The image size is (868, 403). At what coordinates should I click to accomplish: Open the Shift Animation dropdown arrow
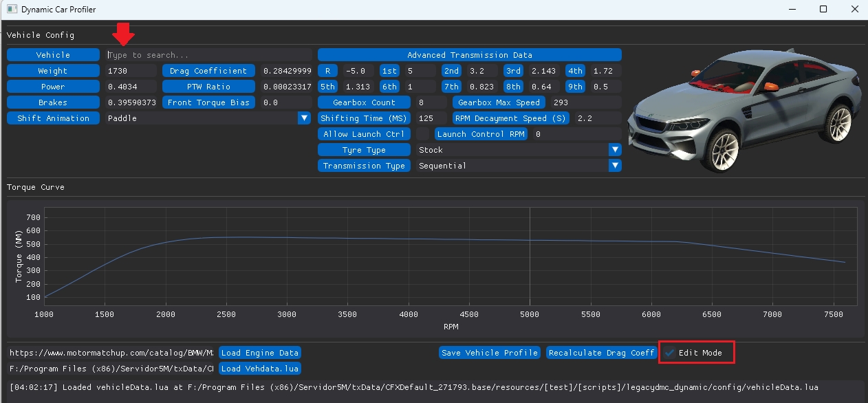pos(305,118)
